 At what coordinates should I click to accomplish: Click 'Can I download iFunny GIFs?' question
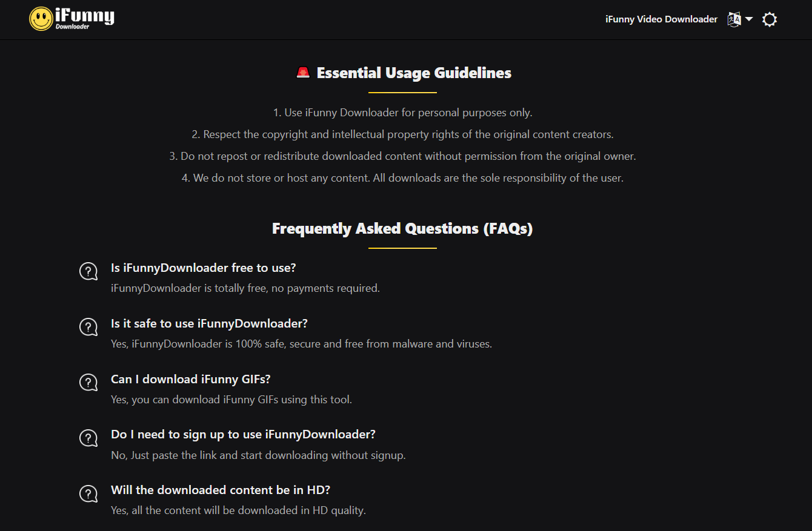tap(191, 379)
